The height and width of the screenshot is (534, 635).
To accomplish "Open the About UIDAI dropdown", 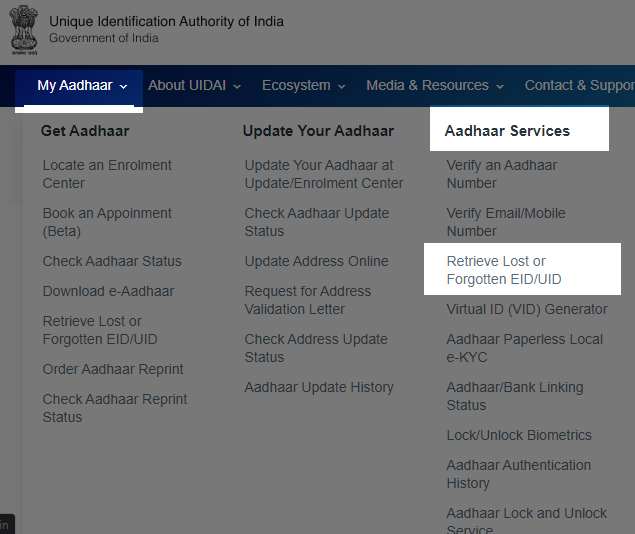I will 194,86.
